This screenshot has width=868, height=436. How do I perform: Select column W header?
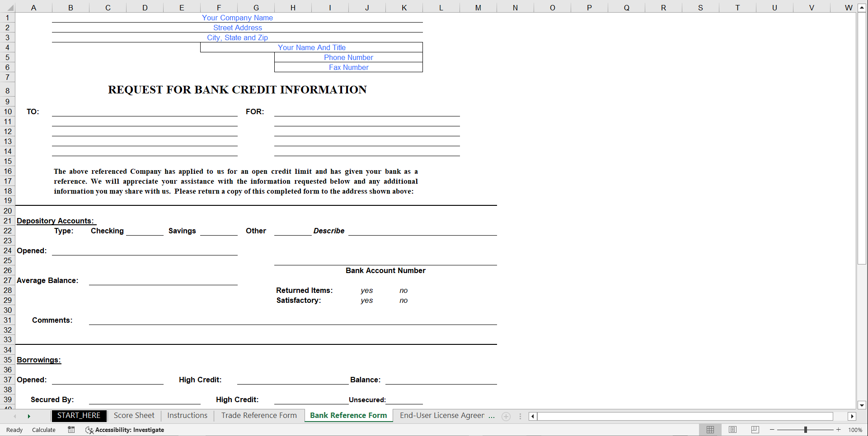point(849,8)
